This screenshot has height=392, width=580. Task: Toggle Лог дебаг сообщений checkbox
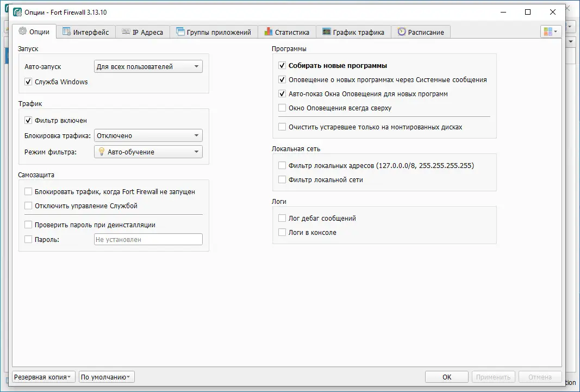pyautogui.click(x=282, y=219)
